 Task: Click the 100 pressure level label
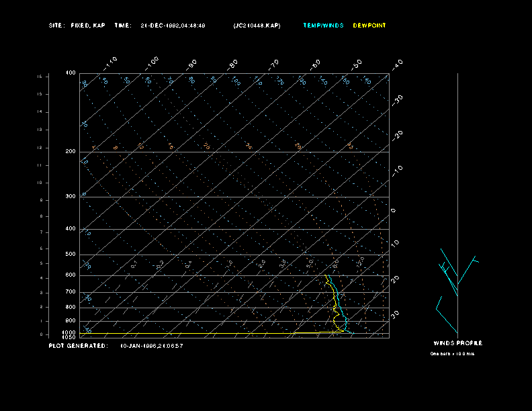point(71,73)
